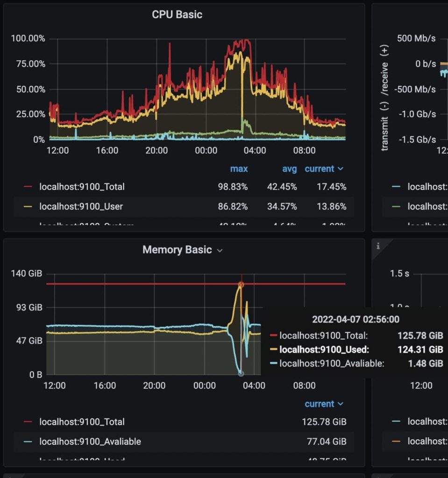Viewport: 448px width, 478px height.
Task: Sort Memory legend by current column
Action: coord(320,404)
